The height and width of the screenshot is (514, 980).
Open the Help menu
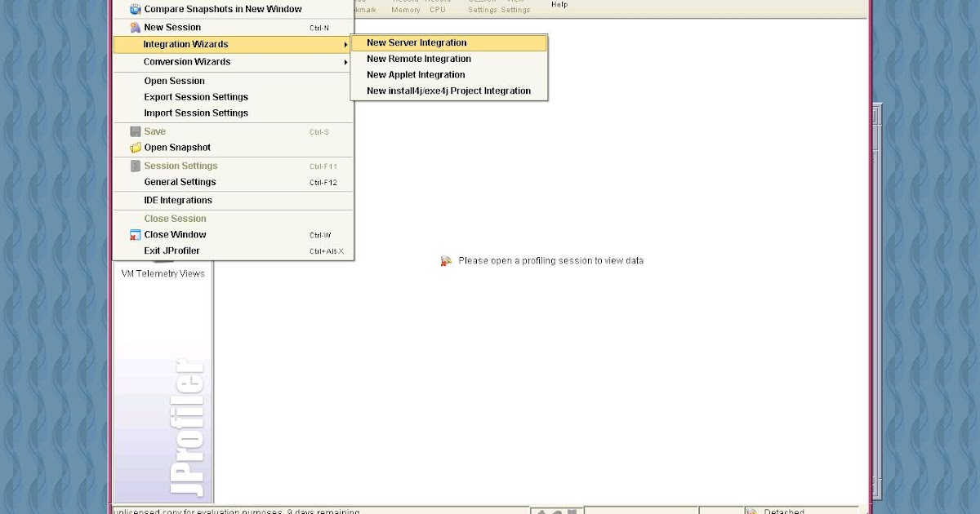click(559, 4)
